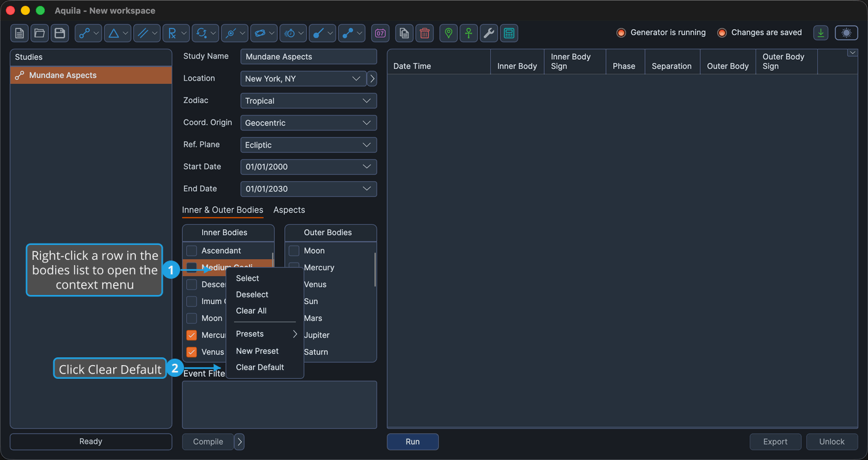Click the Outer Bodies list scrollbar
The image size is (868, 460).
(x=375, y=269)
